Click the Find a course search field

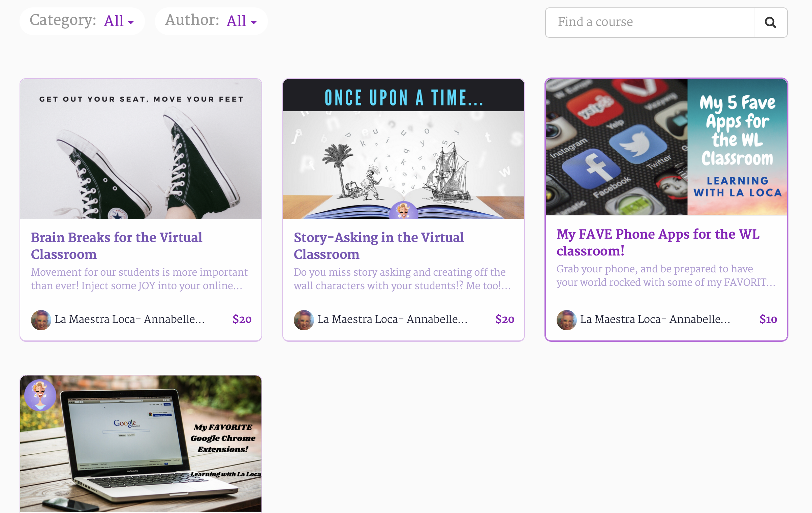[650, 23]
